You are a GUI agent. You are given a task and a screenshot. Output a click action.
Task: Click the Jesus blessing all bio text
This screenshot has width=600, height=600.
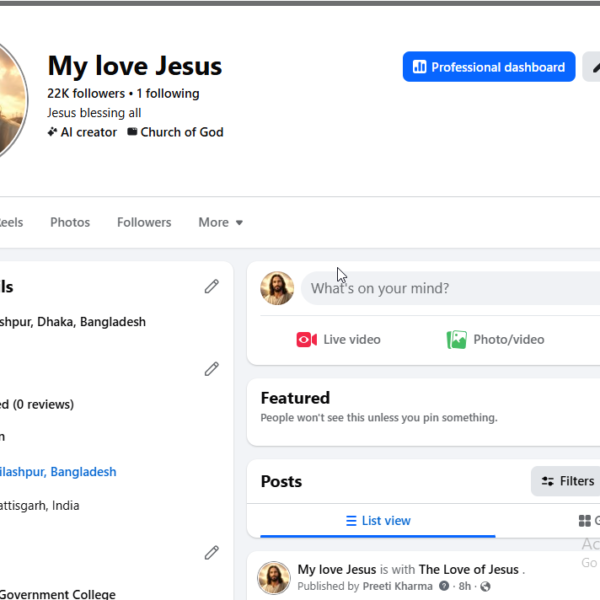[94, 113]
